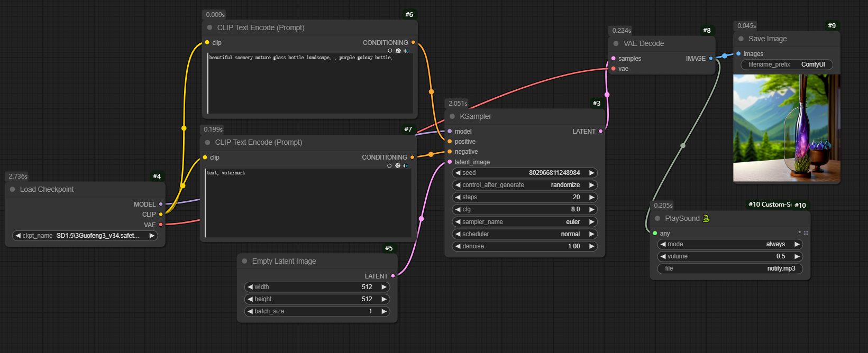
Task: Open the sampler_name dropdown in KSampler
Action: (525, 222)
